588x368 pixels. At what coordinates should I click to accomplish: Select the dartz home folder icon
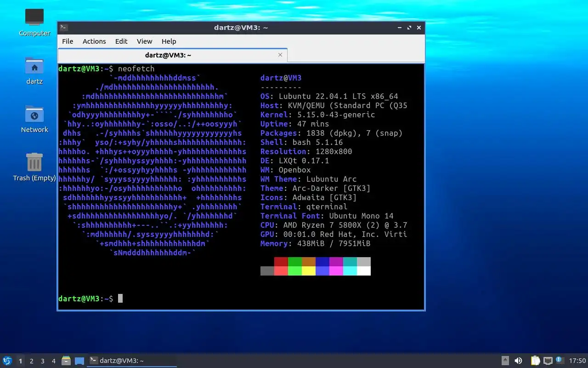point(34,71)
